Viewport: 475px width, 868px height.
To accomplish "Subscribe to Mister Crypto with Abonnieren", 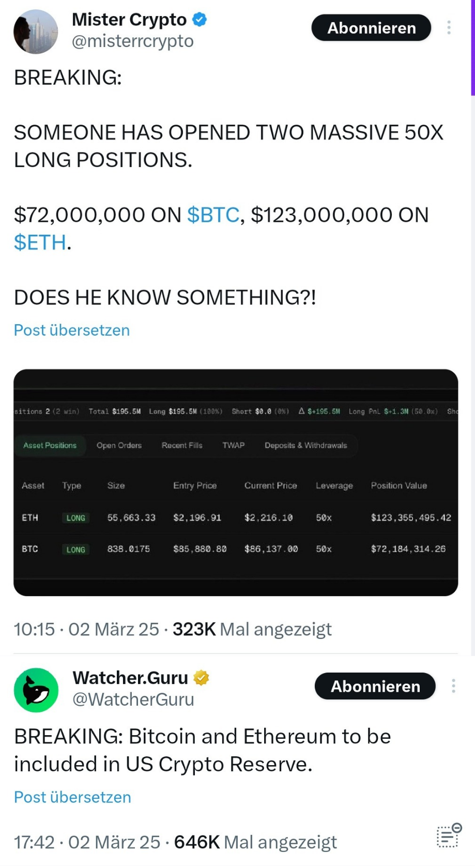I will tap(371, 28).
